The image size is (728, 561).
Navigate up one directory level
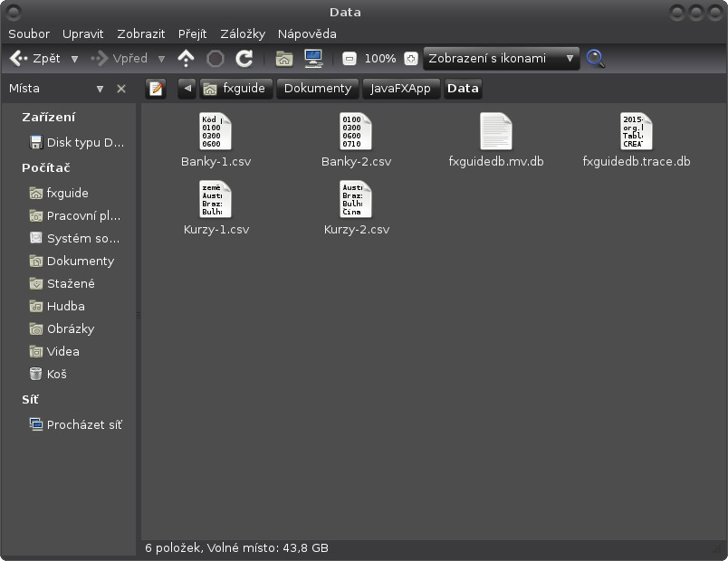pyautogui.click(x=187, y=58)
